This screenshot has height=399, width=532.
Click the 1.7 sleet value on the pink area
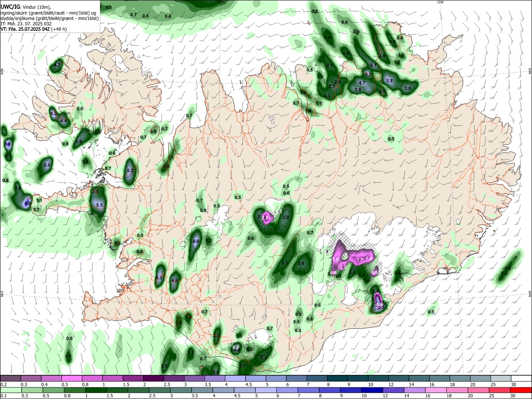click(x=360, y=260)
